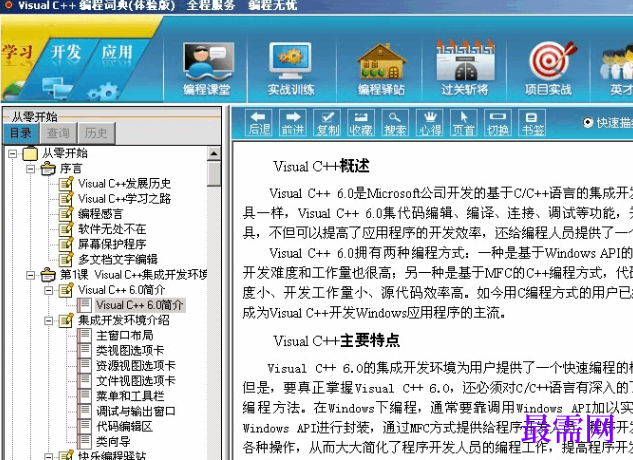Screen dimensions: 633x460
Task: Switch to the 开发 main tab
Action: tap(66, 53)
